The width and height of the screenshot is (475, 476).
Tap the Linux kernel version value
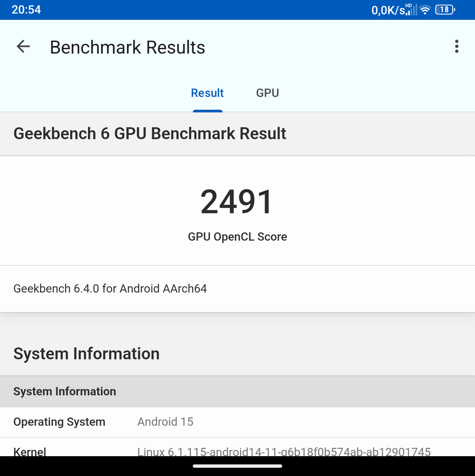tap(284, 451)
